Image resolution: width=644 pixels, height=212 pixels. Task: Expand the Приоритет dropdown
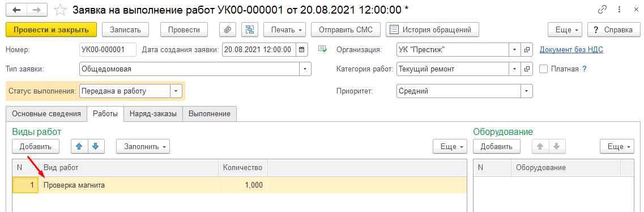(527, 91)
